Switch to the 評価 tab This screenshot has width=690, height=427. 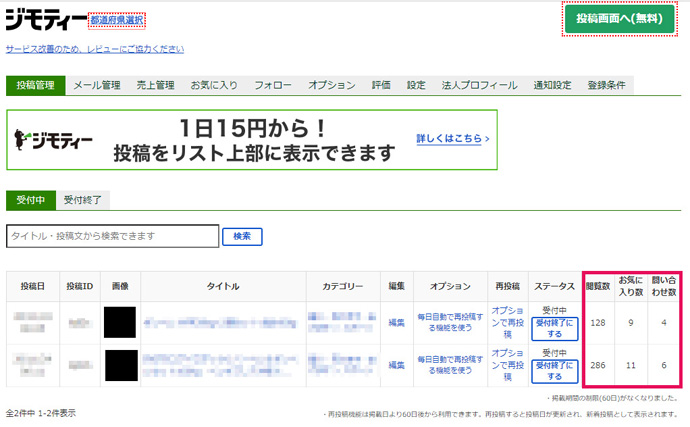(381, 86)
